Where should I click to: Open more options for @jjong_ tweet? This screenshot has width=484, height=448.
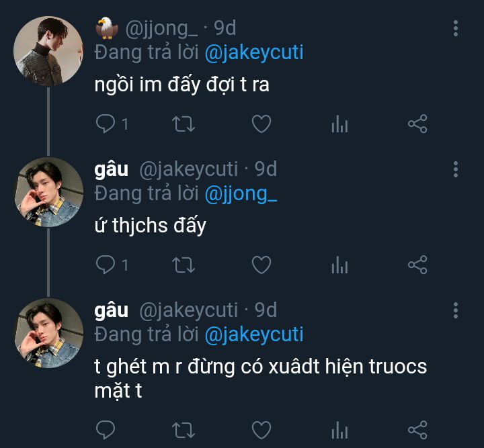456,28
